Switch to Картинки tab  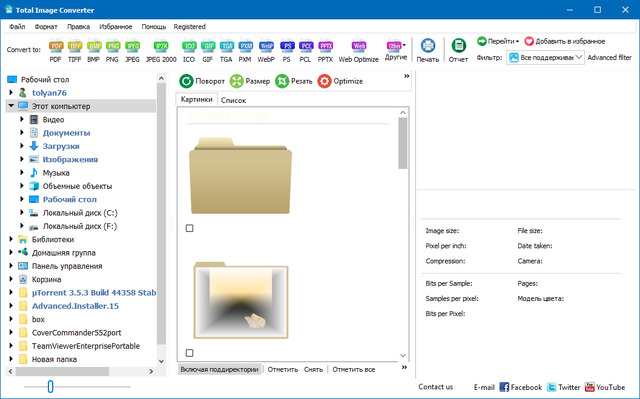point(196,99)
